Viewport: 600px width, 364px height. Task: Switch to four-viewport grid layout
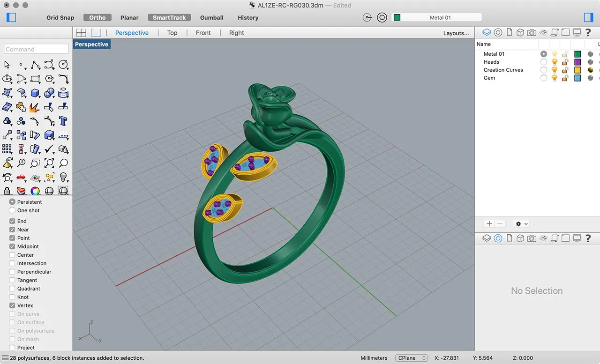pos(81,33)
